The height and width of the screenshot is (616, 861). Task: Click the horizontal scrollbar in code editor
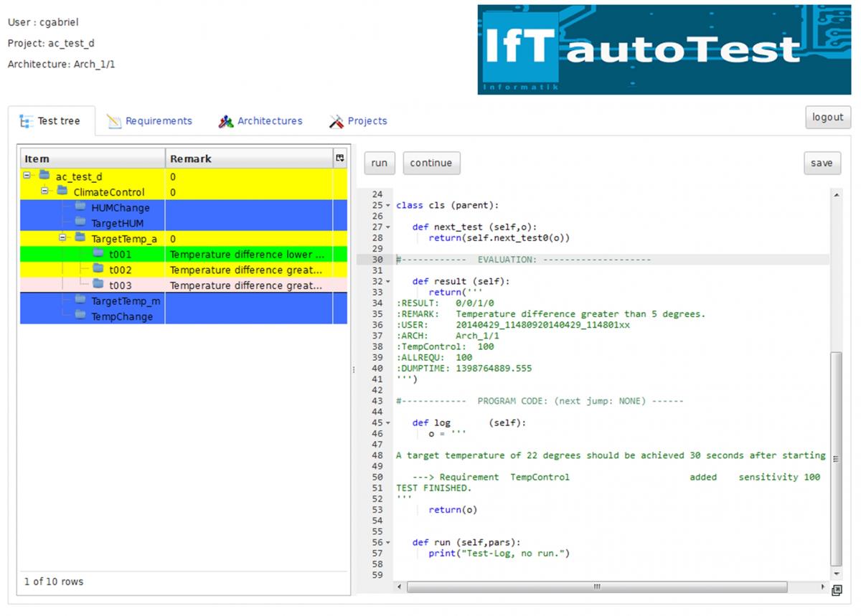tap(596, 587)
